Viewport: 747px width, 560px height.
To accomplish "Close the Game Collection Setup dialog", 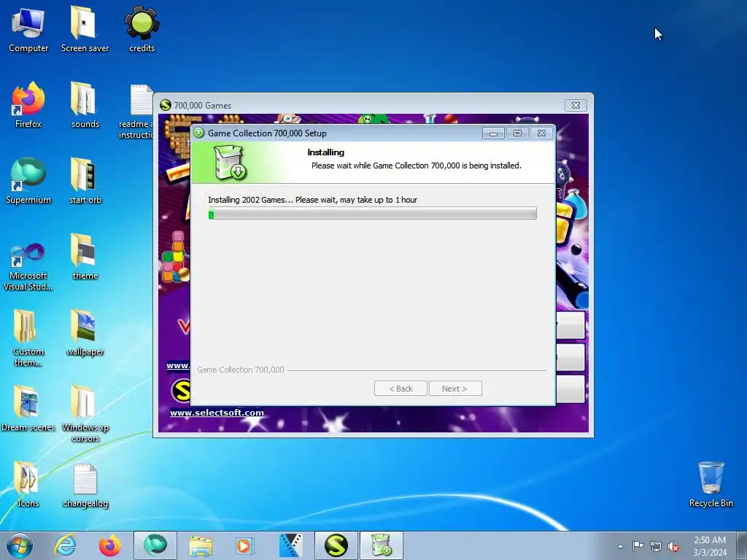I will (x=542, y=133).
